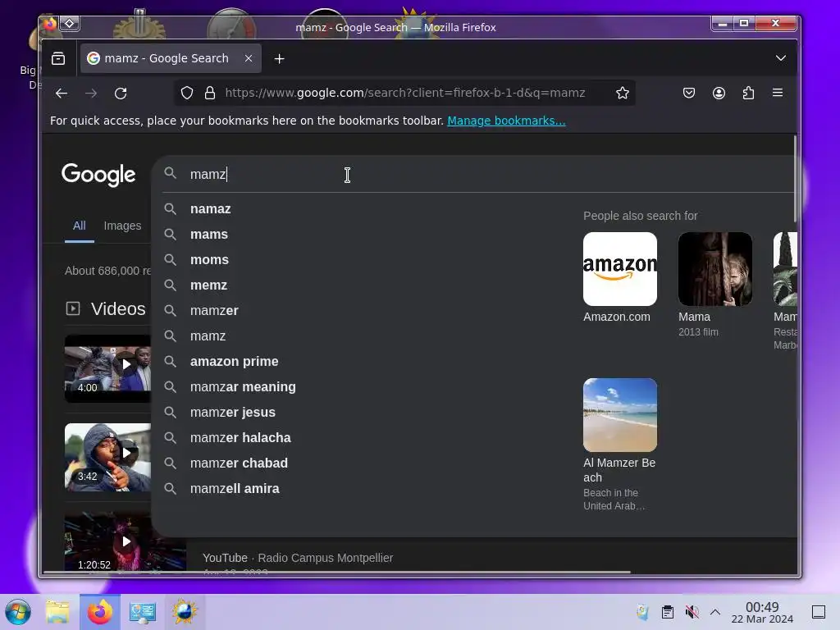The image size is (840, 630).
Task: Click the page vertical scrollbar
Action: tap(795, 180)
